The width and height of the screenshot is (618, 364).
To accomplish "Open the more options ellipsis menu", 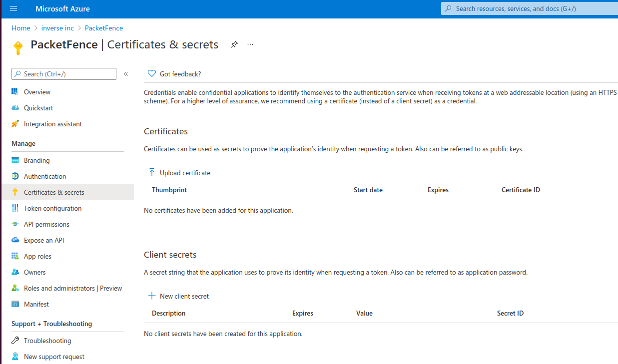I will pos(250,44).
